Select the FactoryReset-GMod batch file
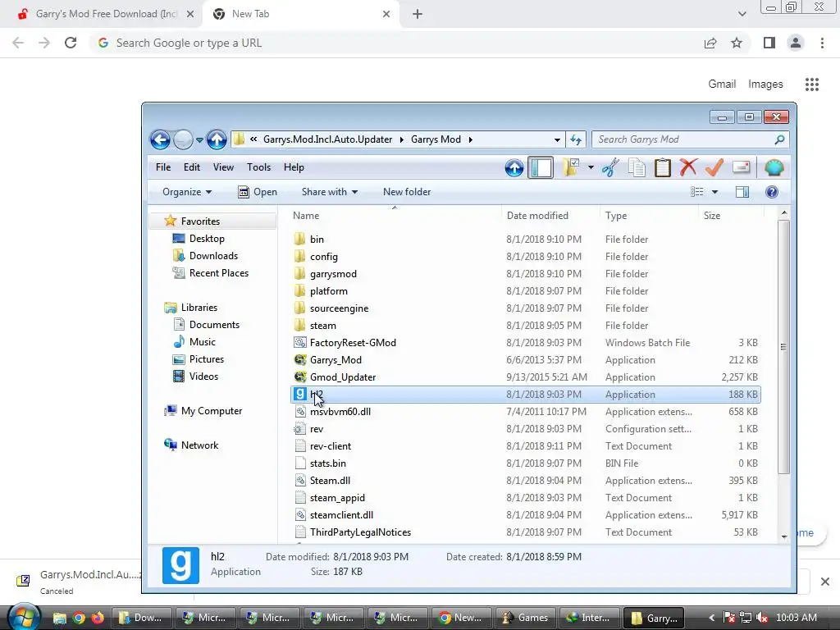840x630 pixels. 353,343
